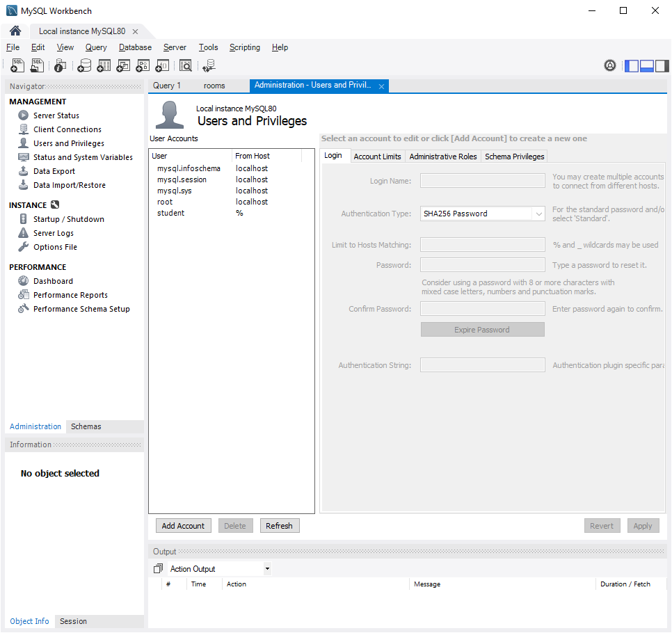Open the home screen tab icon

click(x=15, y=31)
